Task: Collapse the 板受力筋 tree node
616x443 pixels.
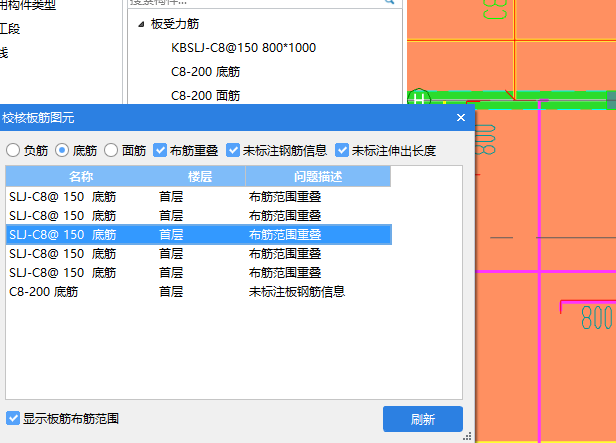Action: (141, 24)
